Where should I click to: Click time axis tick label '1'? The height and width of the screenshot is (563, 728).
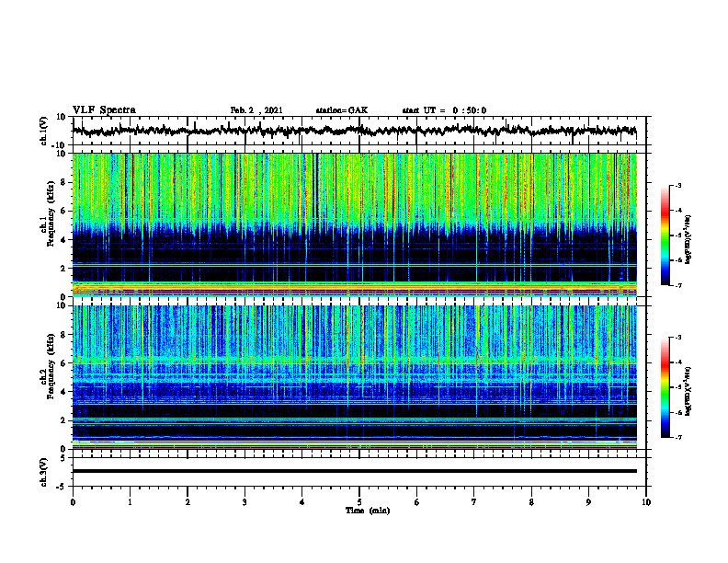coord(130,502)
